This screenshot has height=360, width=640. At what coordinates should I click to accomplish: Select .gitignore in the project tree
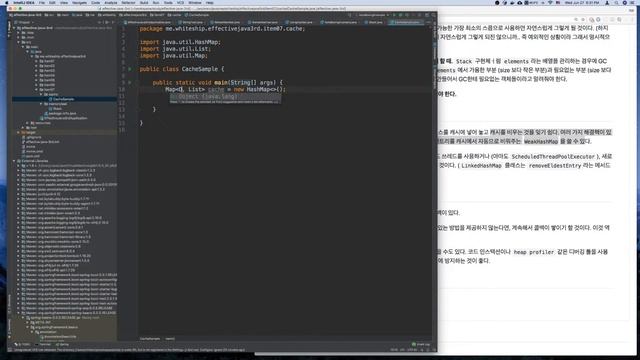[x=33, y=137]
